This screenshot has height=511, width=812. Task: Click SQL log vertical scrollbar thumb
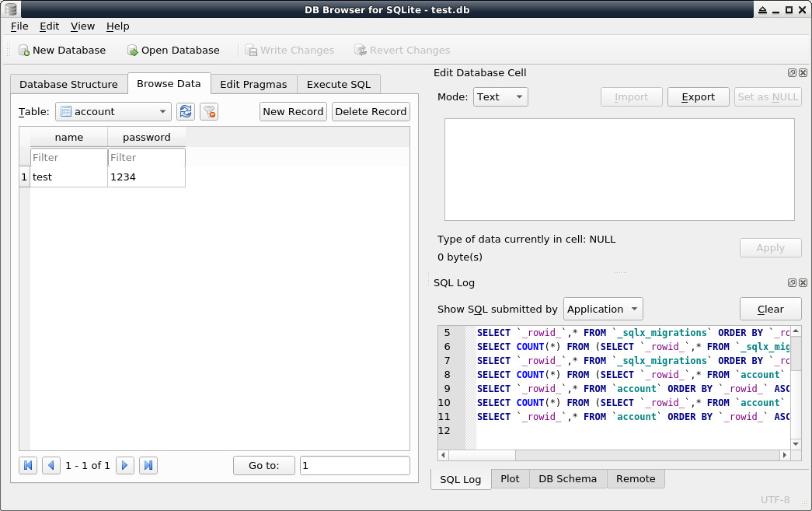pos(796,352)
